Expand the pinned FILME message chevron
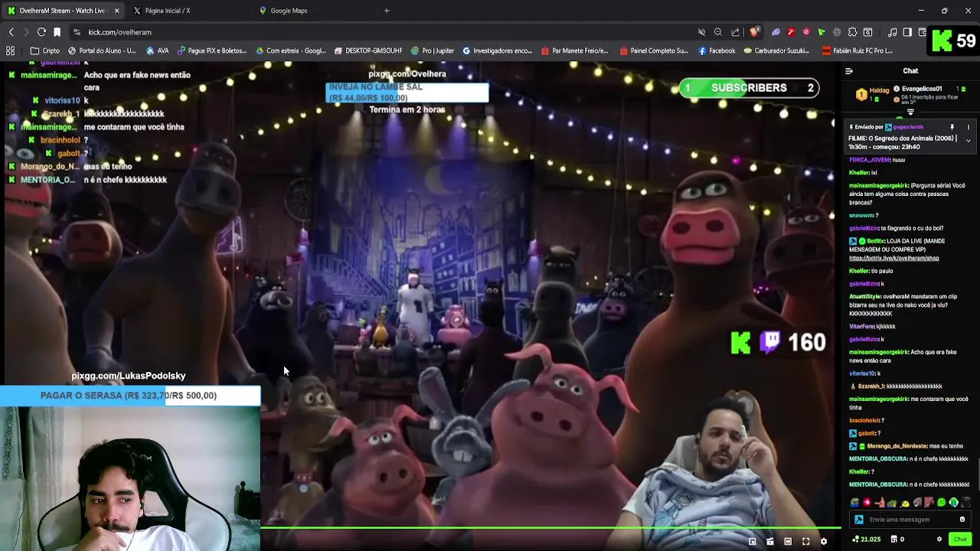Screen dimensions: 980x551 click(968, 141)
